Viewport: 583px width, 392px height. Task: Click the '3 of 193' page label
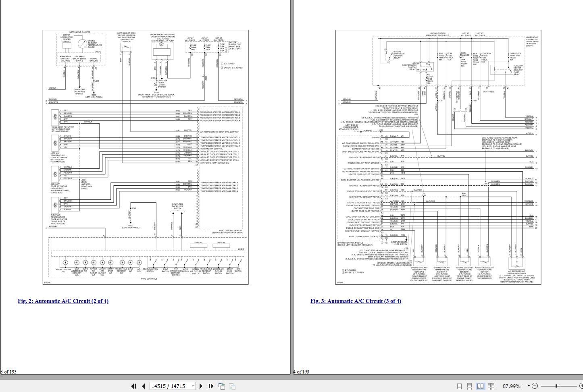coord(8,371)
